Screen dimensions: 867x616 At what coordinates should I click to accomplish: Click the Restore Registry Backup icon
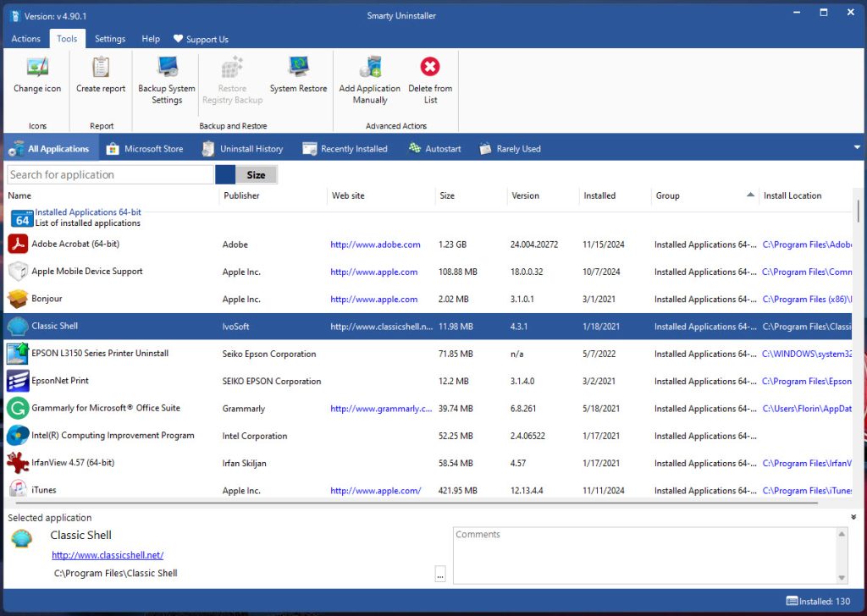click(x=232, y=67)
